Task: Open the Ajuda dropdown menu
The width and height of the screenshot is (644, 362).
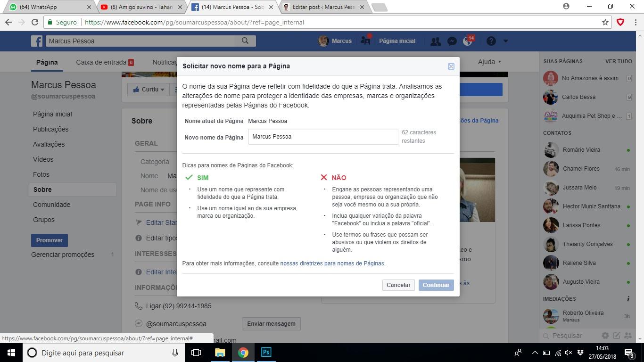Action: [489, 62]
